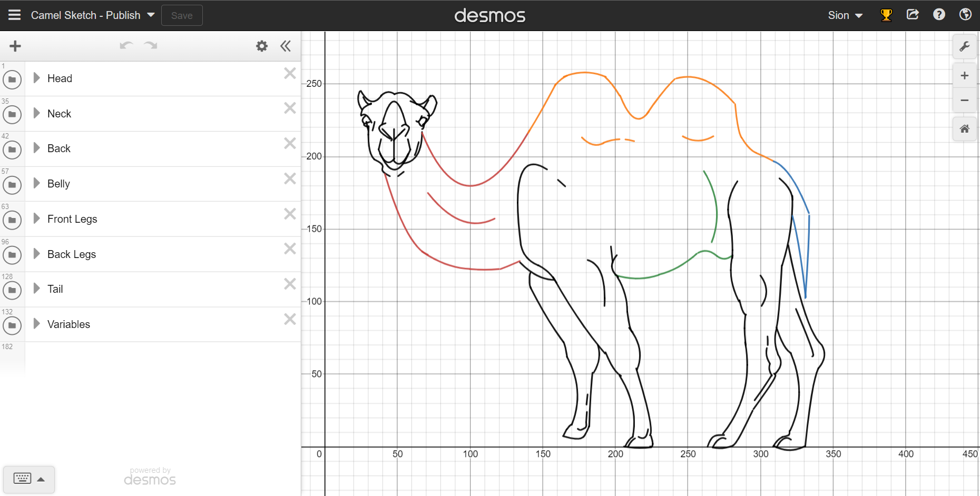
Task: Expand the Back Legs folder
Action: [36, 254]
